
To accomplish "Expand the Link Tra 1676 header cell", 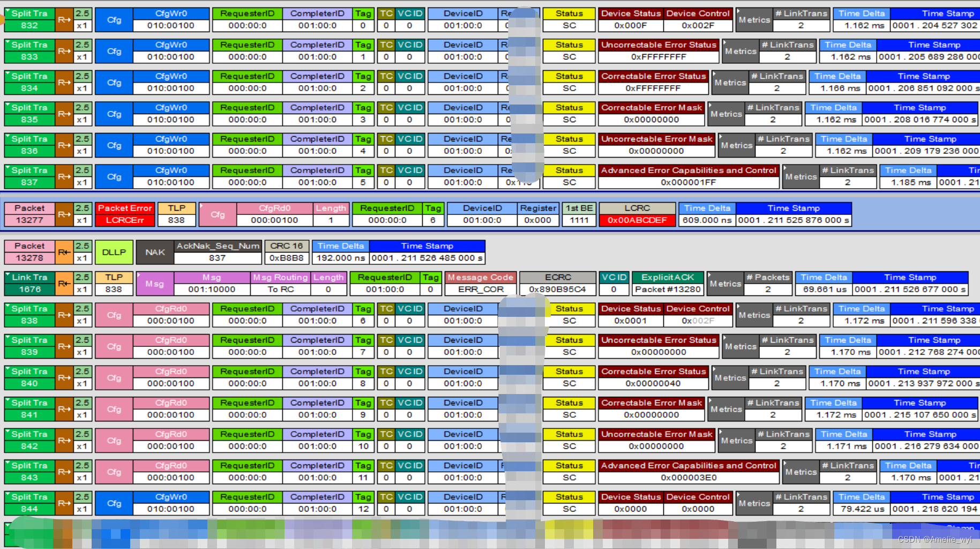I will [29, 284].
